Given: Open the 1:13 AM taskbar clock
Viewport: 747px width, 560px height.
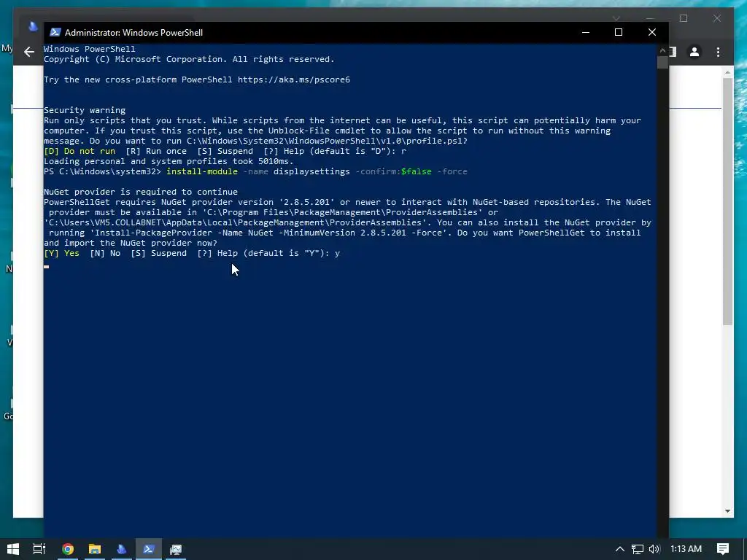Looking at the screenshot, I should (686, 549).
